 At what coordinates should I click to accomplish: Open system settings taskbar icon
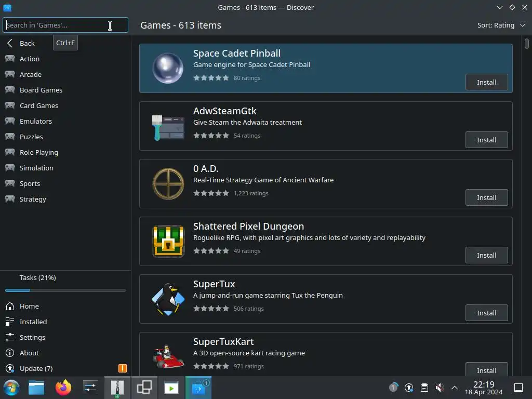tap(90, 388)
